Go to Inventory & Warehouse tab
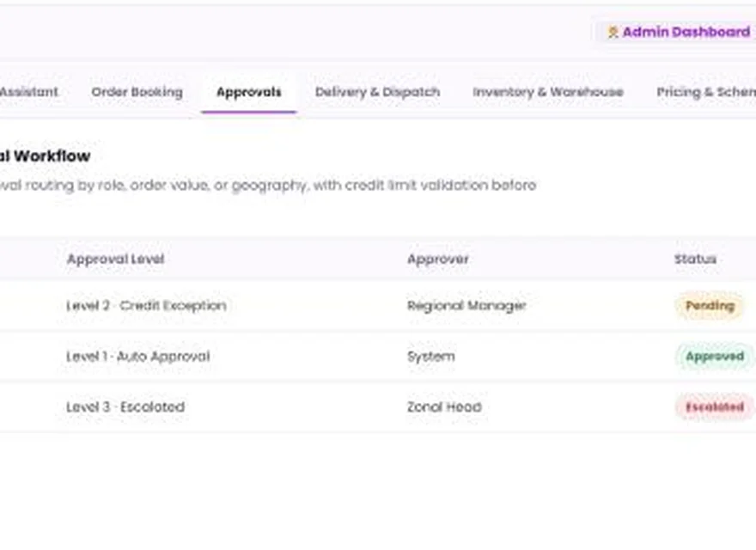The image size is (756, 550). point(548,92)
